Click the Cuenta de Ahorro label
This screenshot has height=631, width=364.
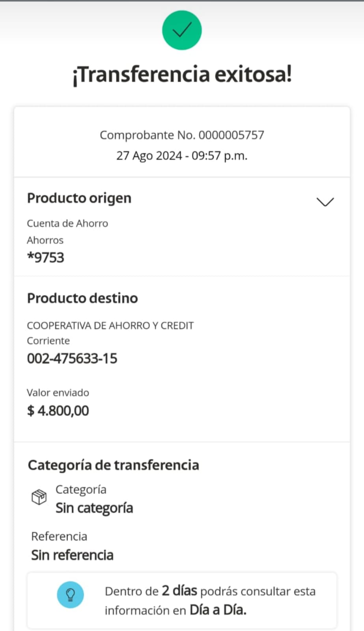67,223
